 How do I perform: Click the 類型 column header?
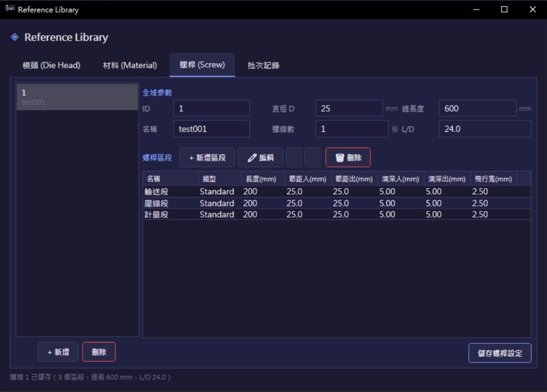pyautogui.click(x=220, y=179)
